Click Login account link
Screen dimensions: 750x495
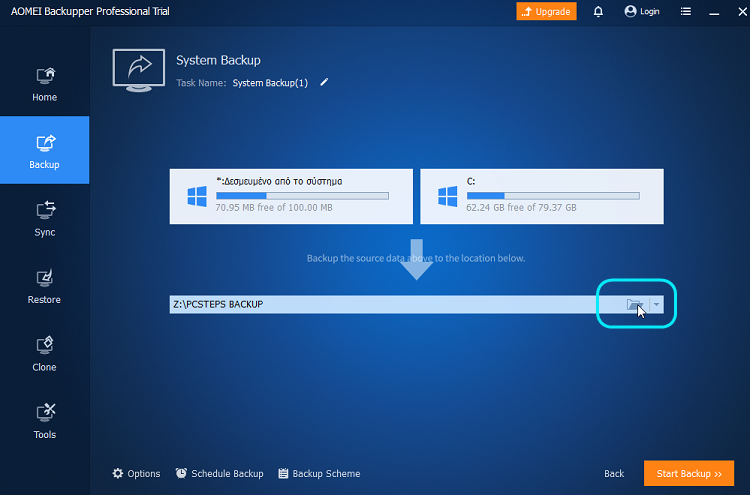(x=642, y=11)
